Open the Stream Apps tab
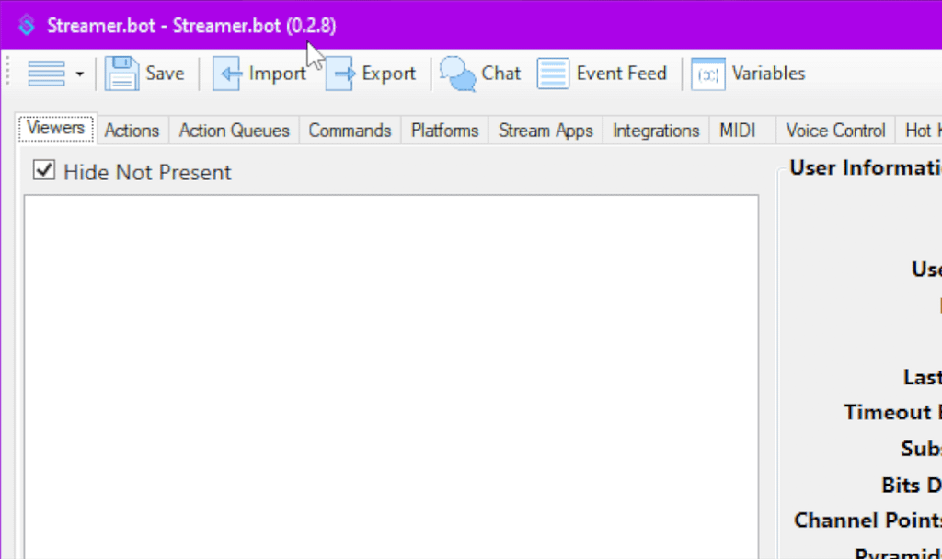Viewport: 942px width, 560px height. [546, 131]
